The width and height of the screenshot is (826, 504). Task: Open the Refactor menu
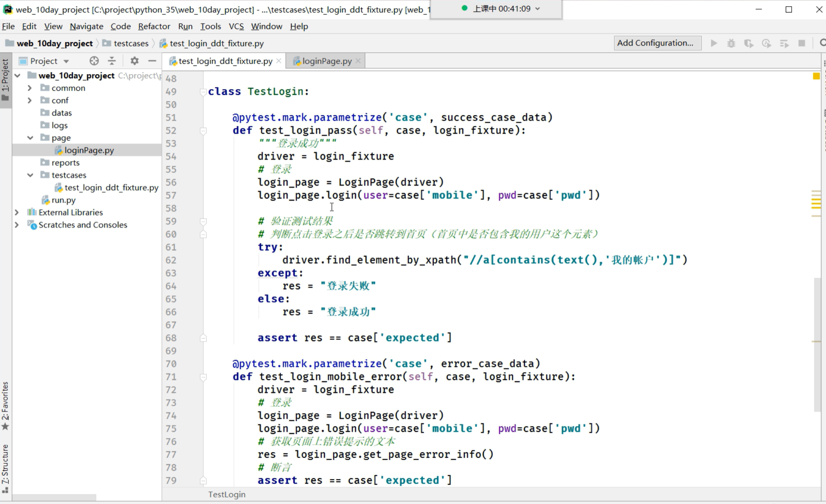[154, 26]
